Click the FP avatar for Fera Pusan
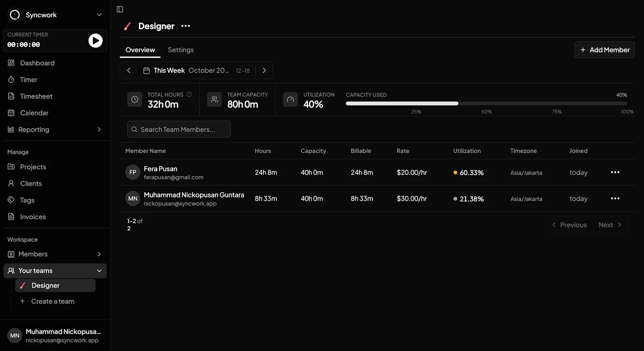This screenshot has width=644, height=351. tap(133, 172)
